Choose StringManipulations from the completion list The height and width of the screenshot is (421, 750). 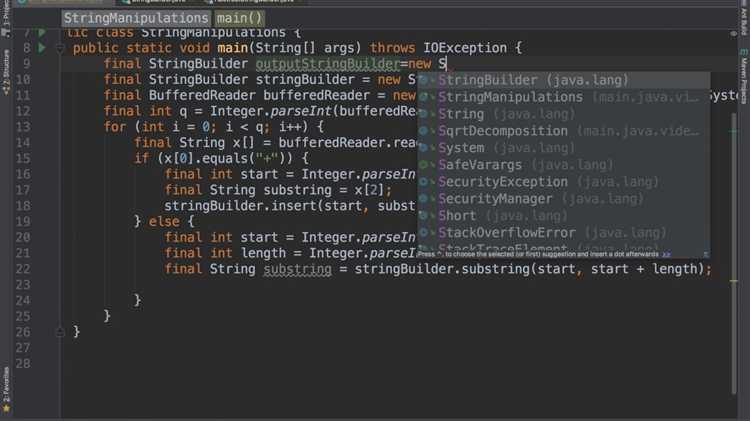(563, 97)
